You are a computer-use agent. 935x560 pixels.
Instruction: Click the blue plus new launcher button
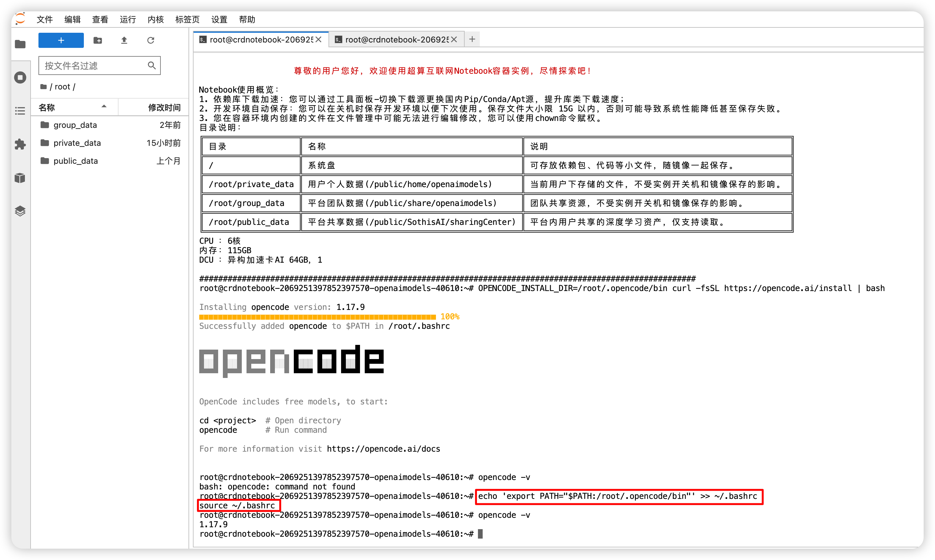tap(61, 40)
